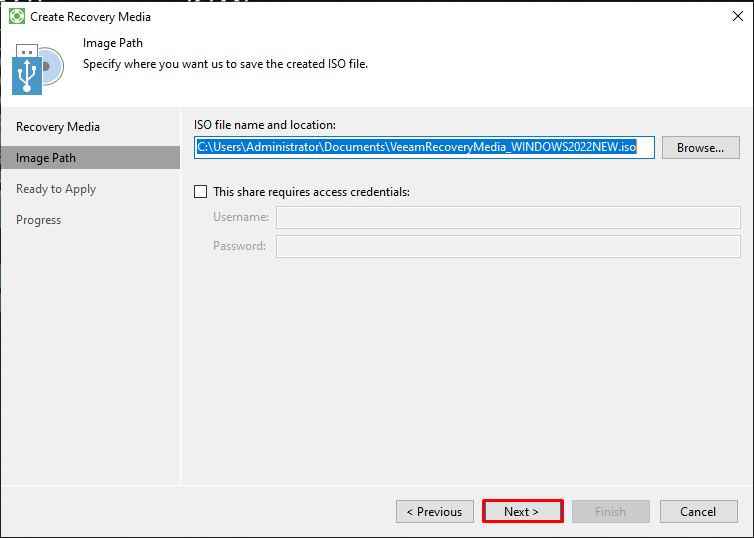Click 'Specify where you want us to save' description

point(226,64)
